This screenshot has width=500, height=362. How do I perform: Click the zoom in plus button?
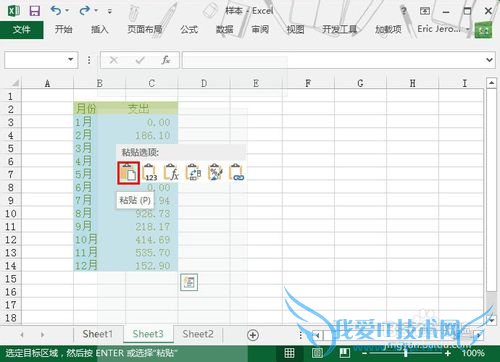pos(448,353)
